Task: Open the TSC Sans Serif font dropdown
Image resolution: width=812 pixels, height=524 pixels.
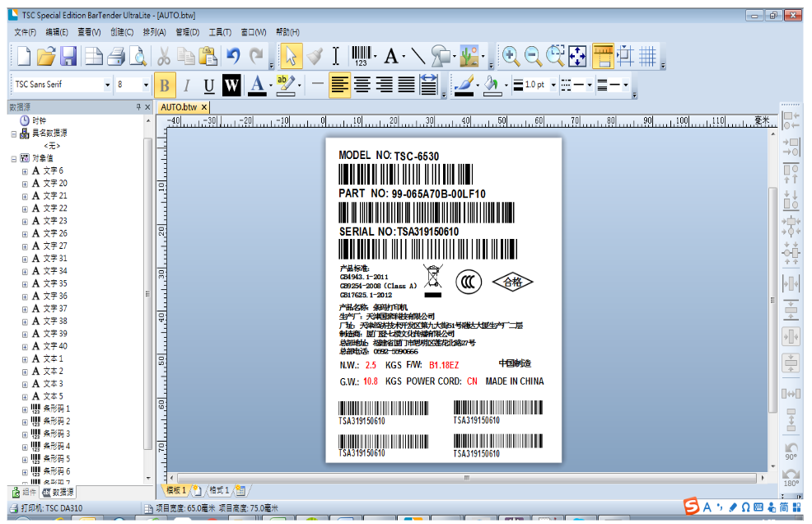Action: coord(107,85)
